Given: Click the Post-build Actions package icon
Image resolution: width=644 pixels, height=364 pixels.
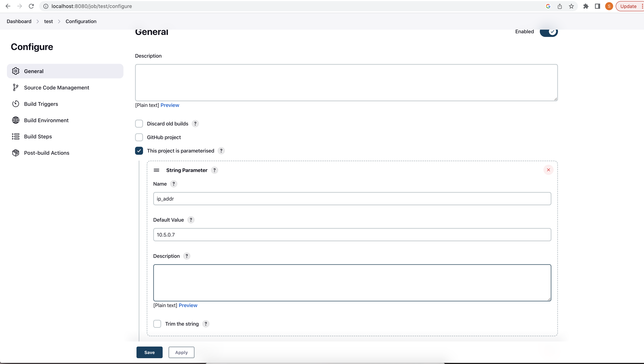Looking at the screenshot, I should pyautogui.click(x=16, y=153).
